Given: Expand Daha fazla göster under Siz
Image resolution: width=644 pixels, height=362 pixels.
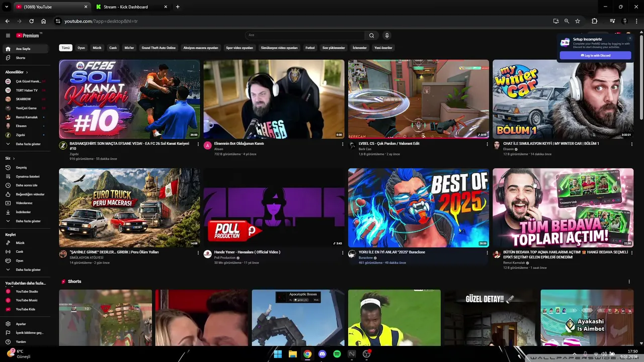Looking at the screenshot, I should (x=27, y=221).
